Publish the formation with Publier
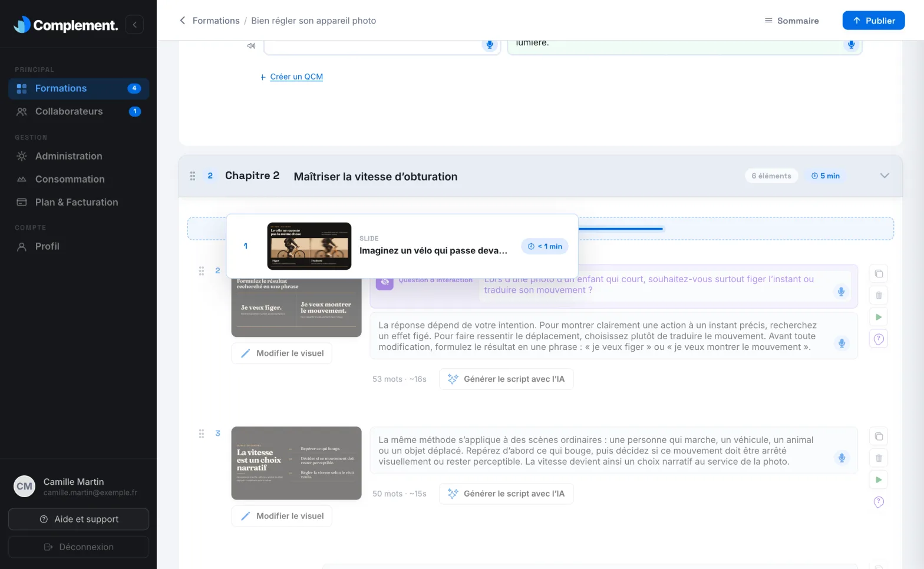Screen dimensions: 924x569 [873, 21]
